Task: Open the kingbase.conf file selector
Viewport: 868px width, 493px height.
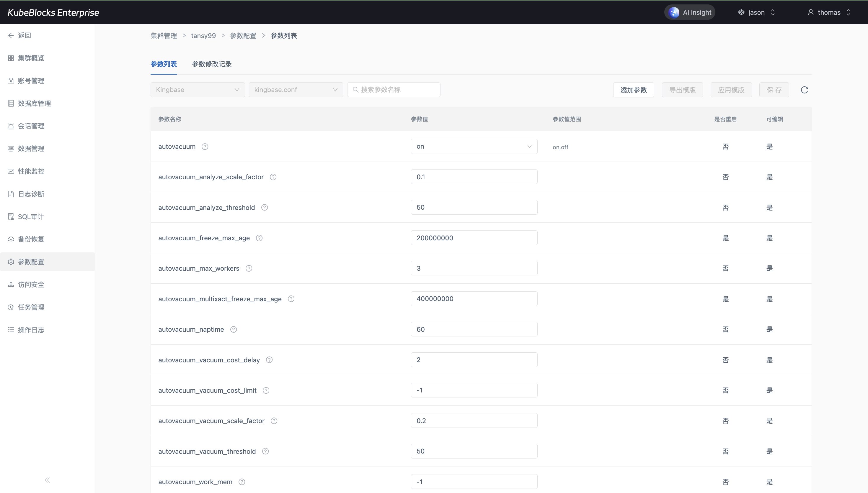Action: (x=296, y=90)
